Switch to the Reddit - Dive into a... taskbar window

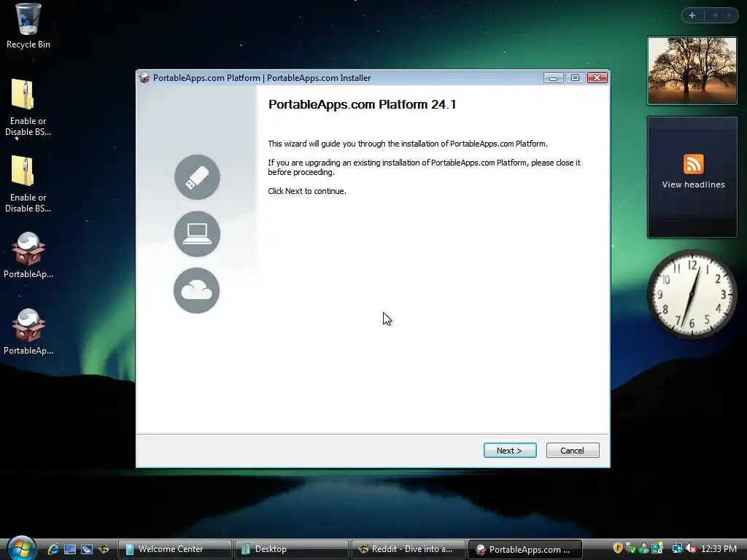(x=408, y=549)
